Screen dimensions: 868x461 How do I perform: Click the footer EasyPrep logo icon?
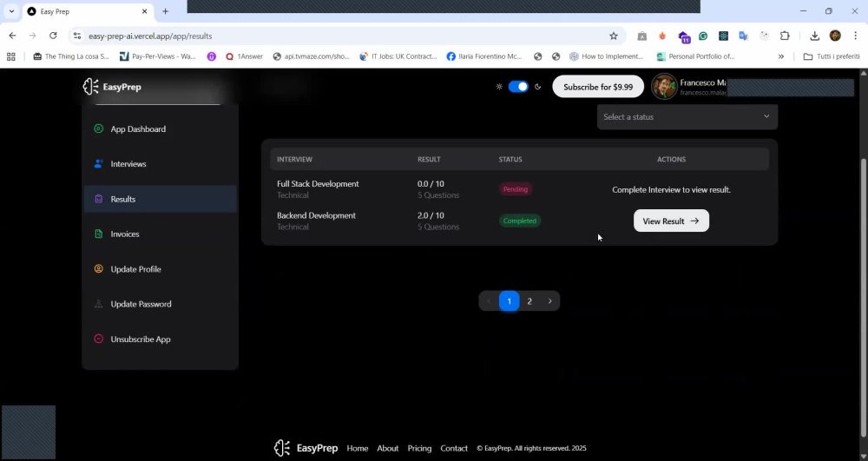coord(282,448)
